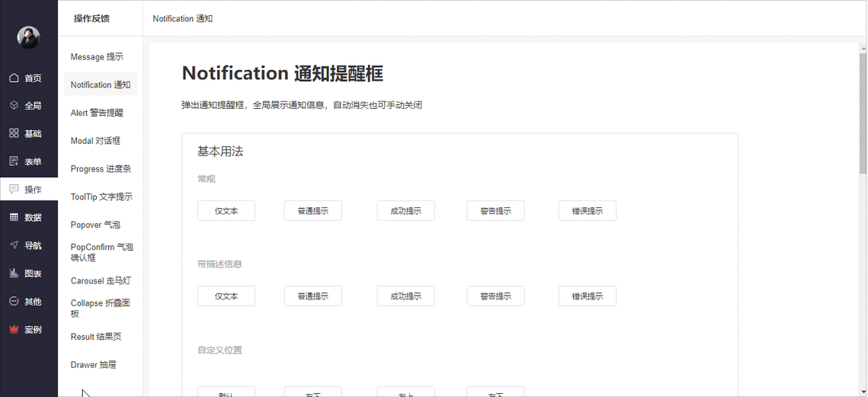This screenshot has height=397, width=868.
Task: Click the crown icon beside 案例
Action: (x=14, y=330)
